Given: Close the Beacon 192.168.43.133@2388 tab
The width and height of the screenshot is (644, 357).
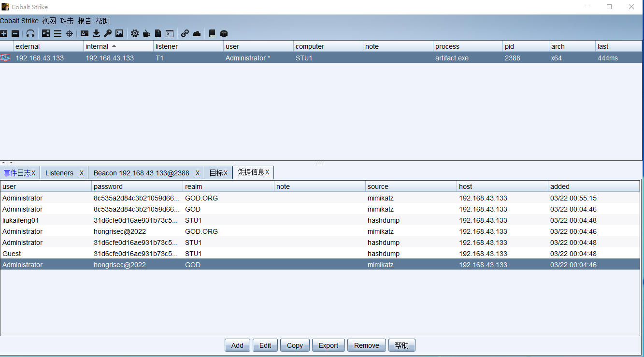Looking at the screenshot, I should click(198, 173).
